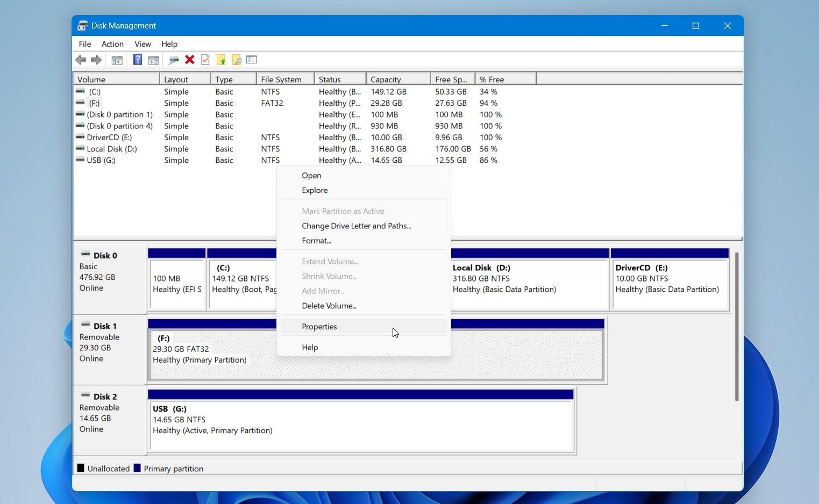Click the folder with green arrow icon
The image size is (819, 504).
tap(221, 60)
